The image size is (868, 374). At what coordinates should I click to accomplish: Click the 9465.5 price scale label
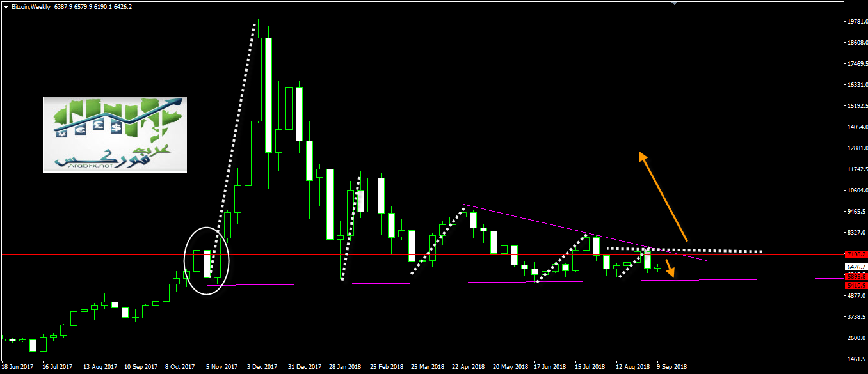(856, 212)
